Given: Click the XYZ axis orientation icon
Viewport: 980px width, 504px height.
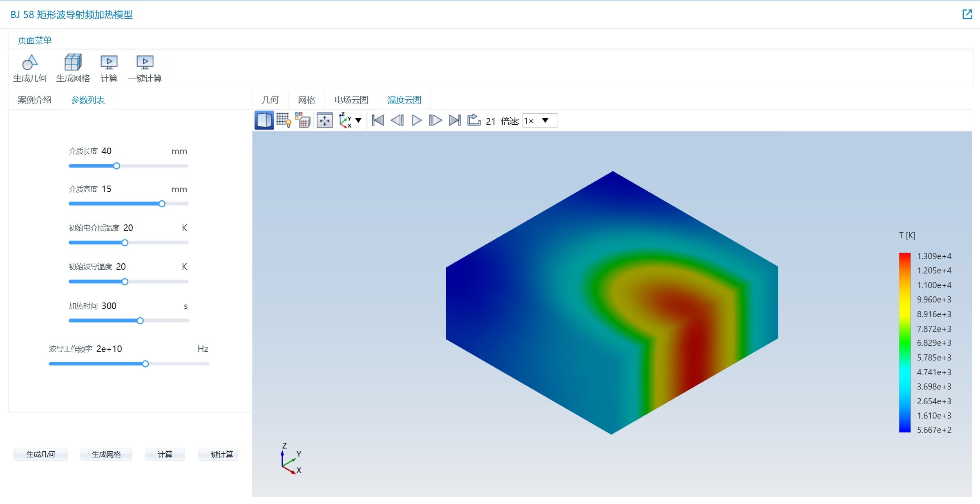Looking at the screenshot, I should pos(345,120).
